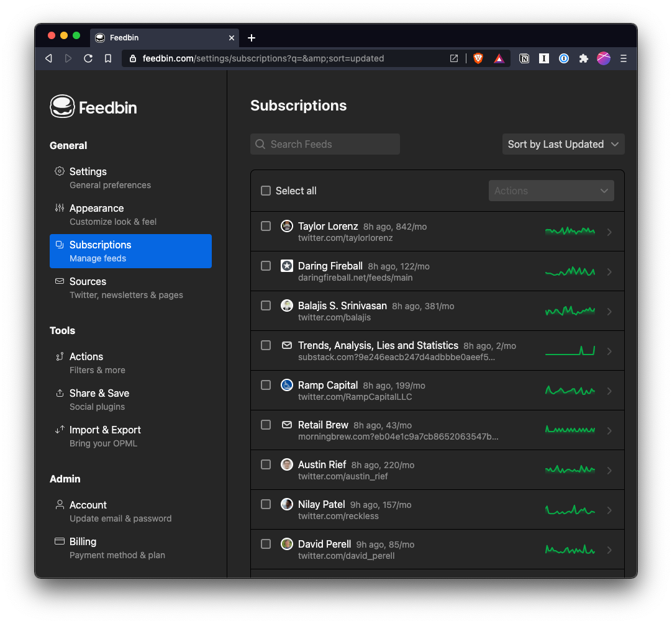
Task: Open Appearance in the sidebar
Action: 130,215
